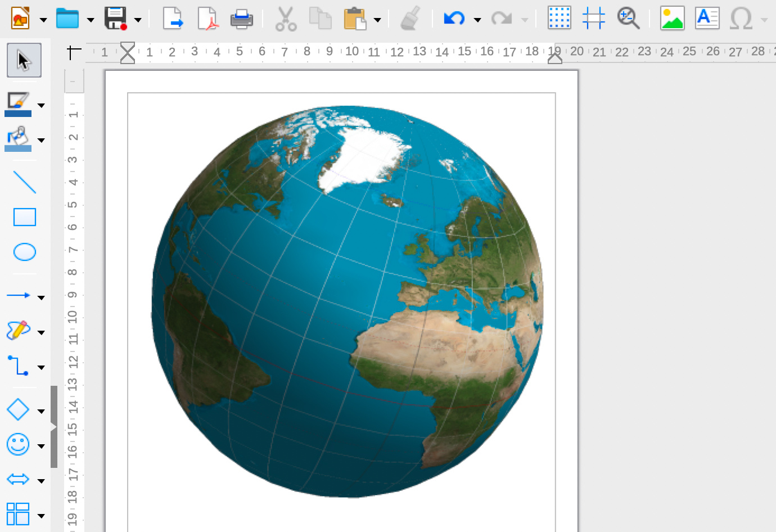Screen dimensions: 776x532
Task: Open the Line color dropdown arrow
Action: [x=41, y=105]
